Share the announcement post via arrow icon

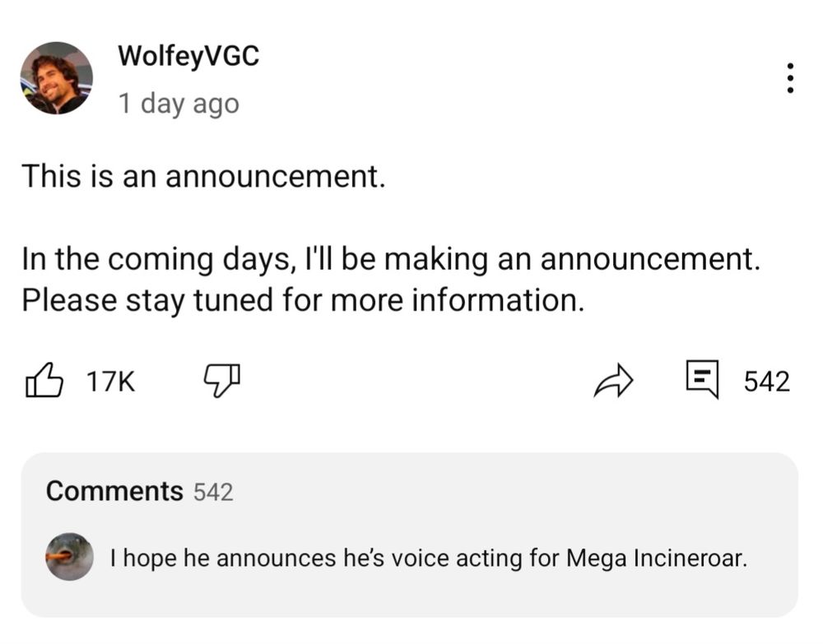click(x=614, y=381)
